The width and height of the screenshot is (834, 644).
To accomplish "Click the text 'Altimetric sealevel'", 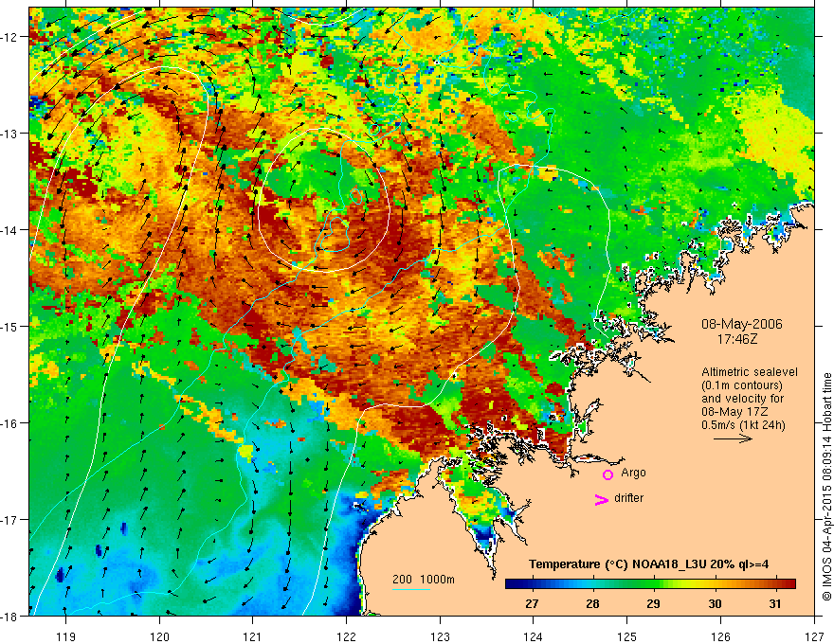I will (x=750, y=372).
